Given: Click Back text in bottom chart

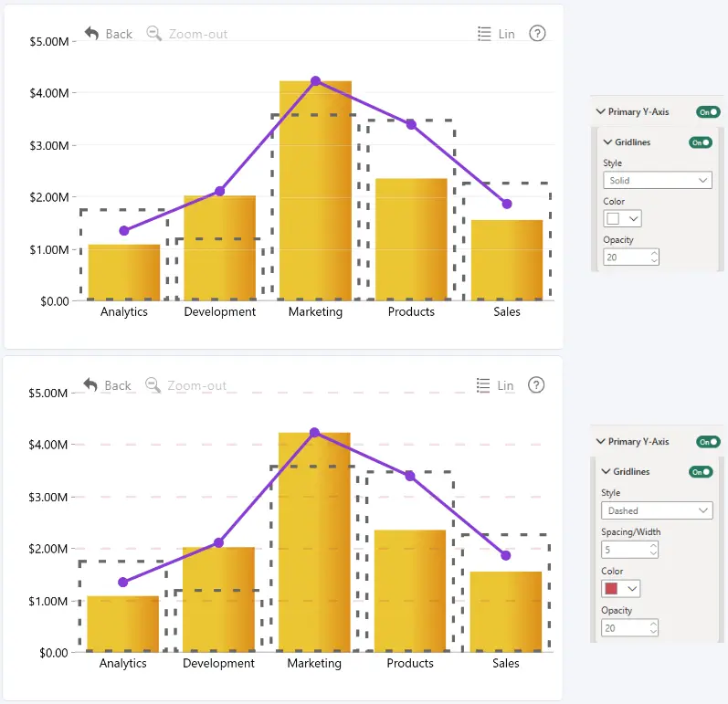Looking at the screenshot, I should [x=118, y=385].
